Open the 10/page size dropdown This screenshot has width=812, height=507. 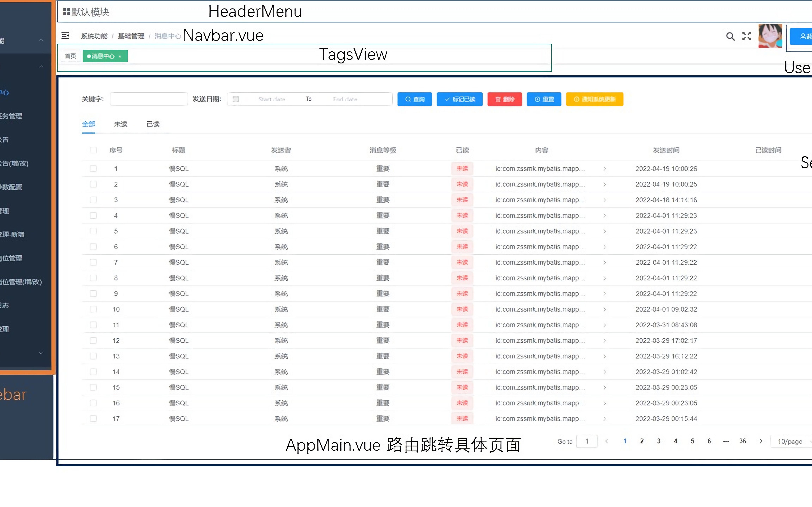(790, 441)
